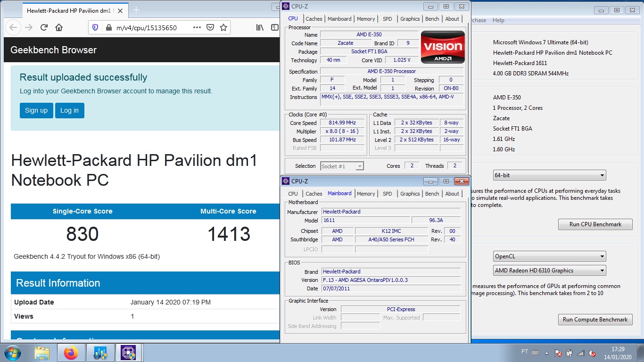Click the tracking protection shield icon
644x362 pixels.
(x=95, y=28)
